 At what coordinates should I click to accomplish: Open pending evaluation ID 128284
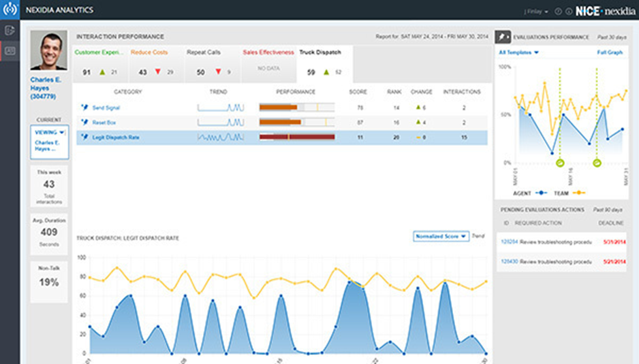(509, 242)
